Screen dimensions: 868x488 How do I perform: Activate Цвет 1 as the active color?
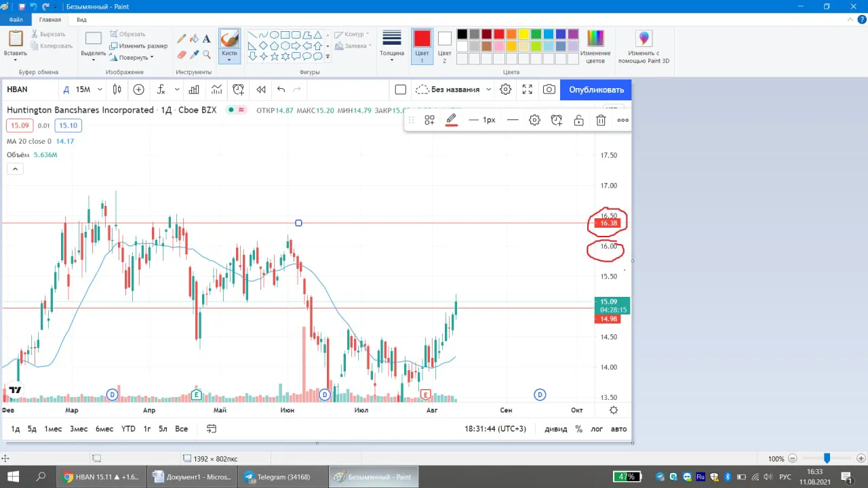[x=422, y=47]
